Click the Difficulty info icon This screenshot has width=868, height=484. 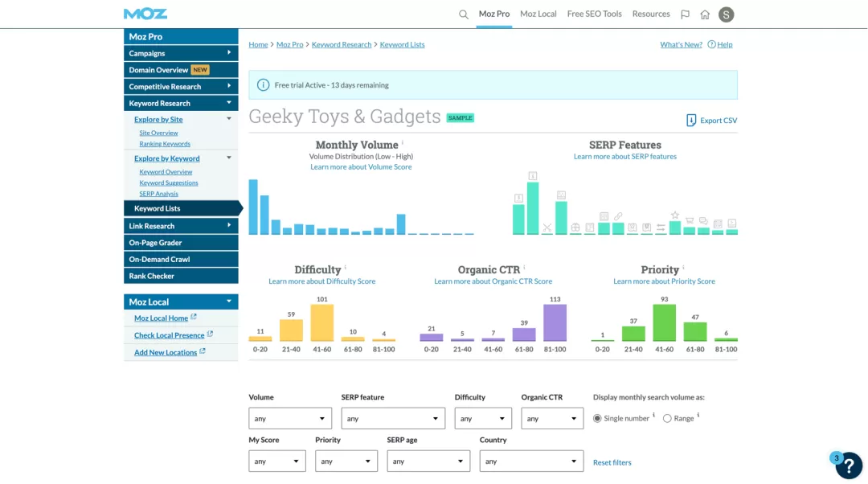click(346, 267)
